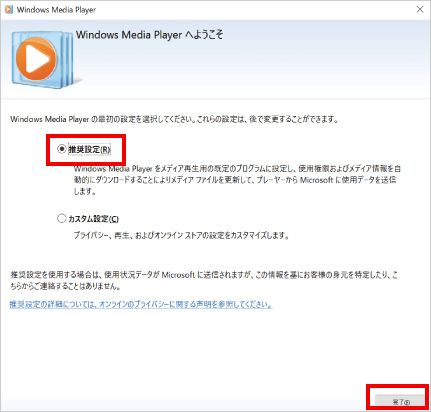Select the カスタム設定(C) radio button

pyautogui.click(x=62, y=219)
